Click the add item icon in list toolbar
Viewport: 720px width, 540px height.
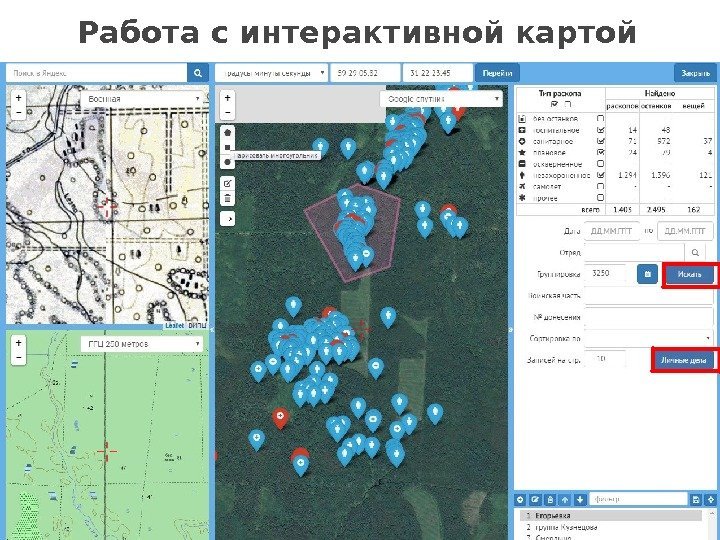pos(520,500)
